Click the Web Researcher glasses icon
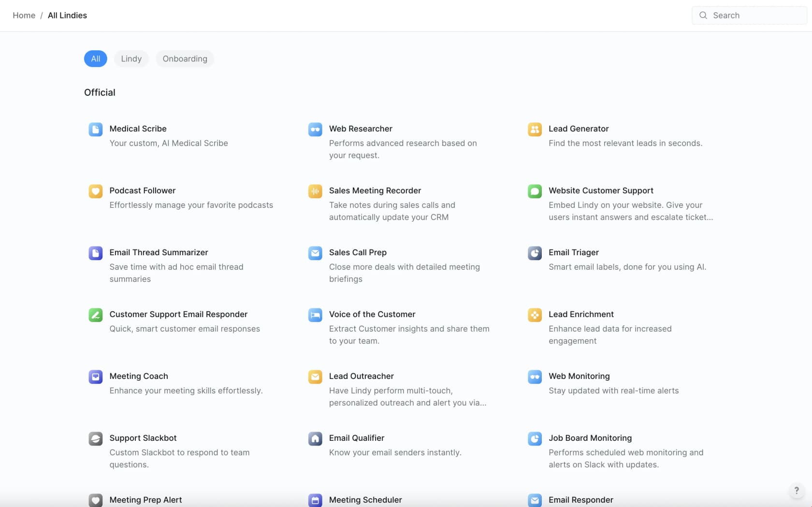 pos(315,129)
